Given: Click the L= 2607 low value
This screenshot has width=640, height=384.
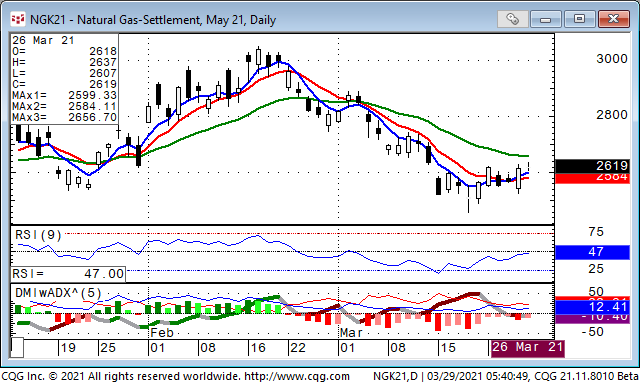Looking at the screenshot, I should (64, 73).
